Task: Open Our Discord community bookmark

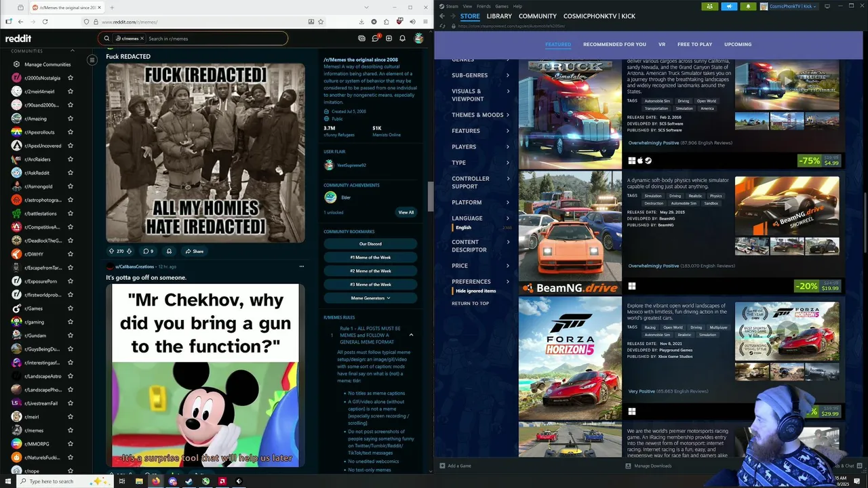Action: coord(370,244)
